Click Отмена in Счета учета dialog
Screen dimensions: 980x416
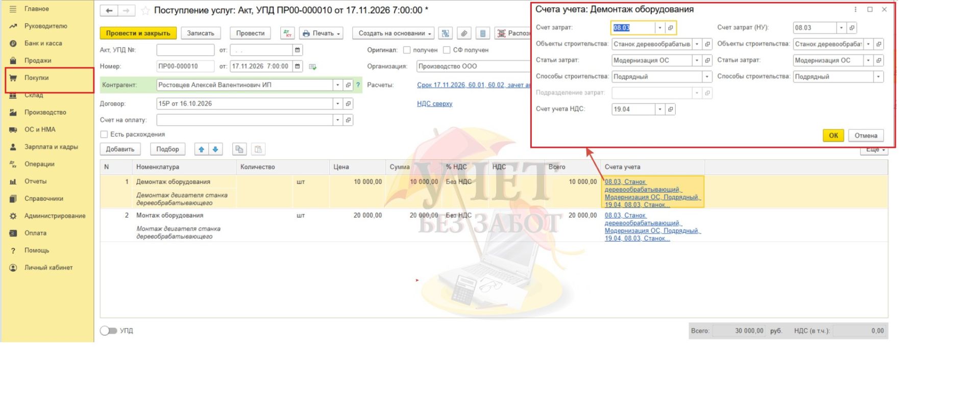[x=866, y=136]
